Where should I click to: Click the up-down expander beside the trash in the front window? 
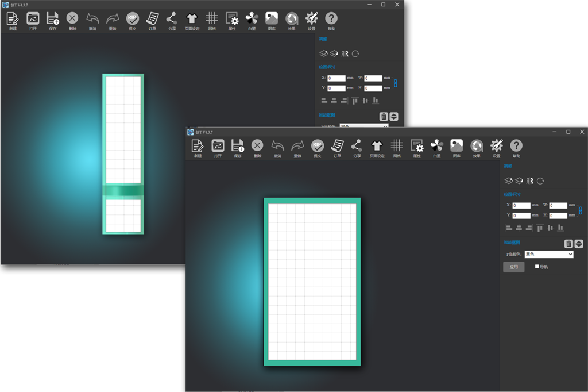[x=579, y=244]
